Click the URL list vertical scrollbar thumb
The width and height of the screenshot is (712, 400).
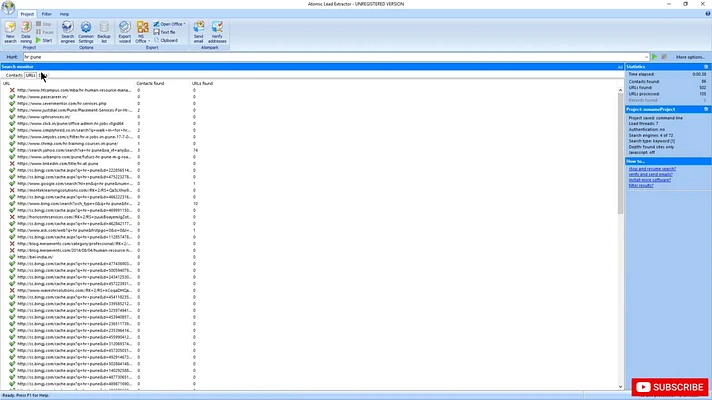pyautogui.click(x=620, y=153)
